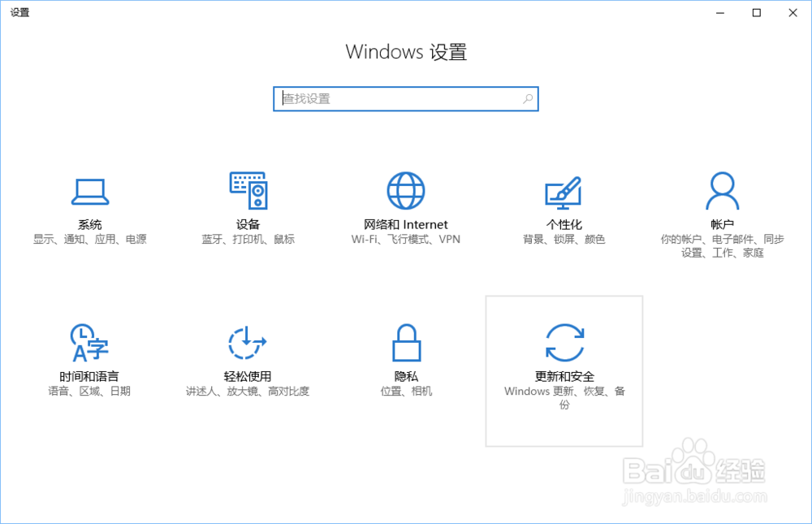Click the 蓝牙、打印机、鼠标 description
The height and width of the screenshot is (524, 812).
pos(248,239)
